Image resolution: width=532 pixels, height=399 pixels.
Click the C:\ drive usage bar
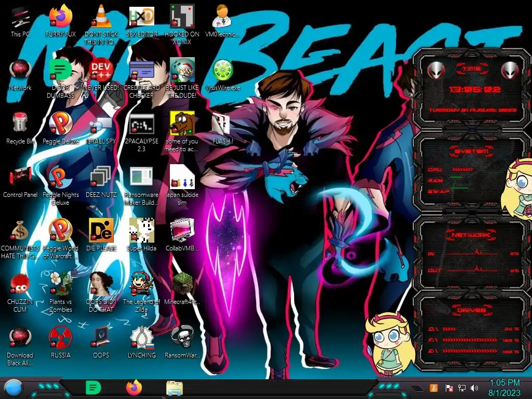[449, 329]
